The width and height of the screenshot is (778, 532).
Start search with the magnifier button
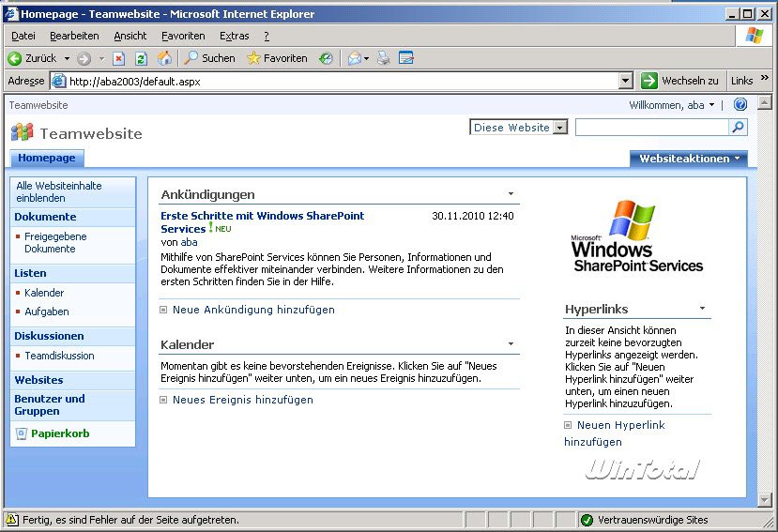[x=738, y=128]
